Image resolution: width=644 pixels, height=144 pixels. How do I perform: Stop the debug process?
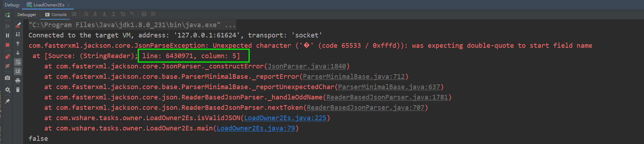7,45
